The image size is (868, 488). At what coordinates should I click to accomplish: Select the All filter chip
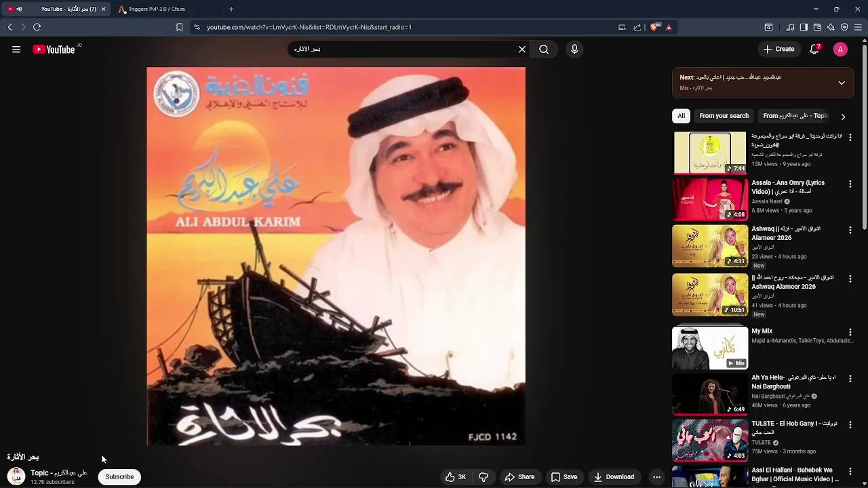coord(681,116)
